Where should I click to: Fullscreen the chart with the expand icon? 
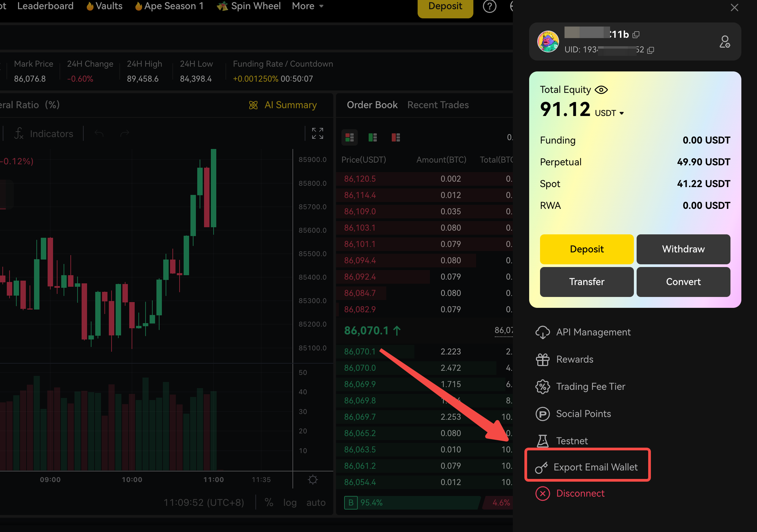coord(318,133)
